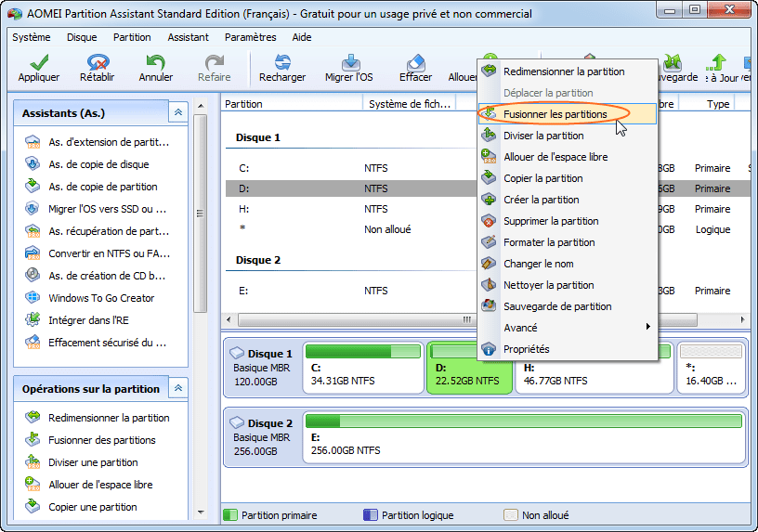This screenshot has height=532, width=758.
Task: Click left sidebar scroll down arrow
Action: tap(201, 513)
